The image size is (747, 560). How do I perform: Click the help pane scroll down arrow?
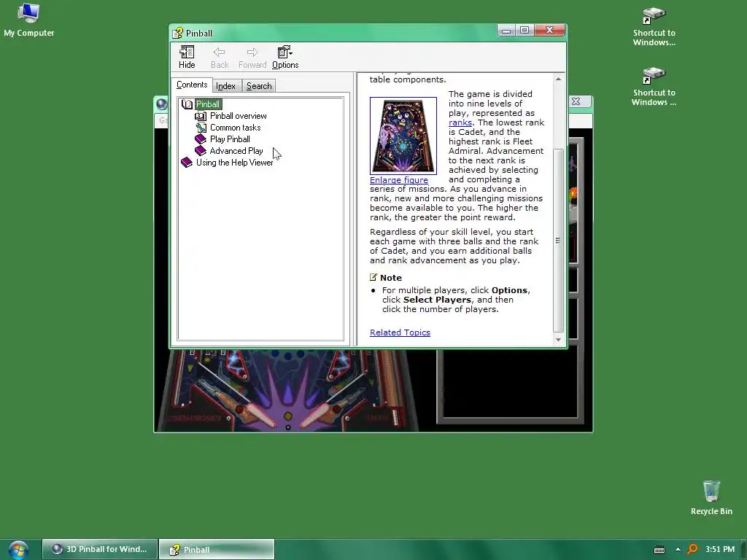click(x=558, y=340)
